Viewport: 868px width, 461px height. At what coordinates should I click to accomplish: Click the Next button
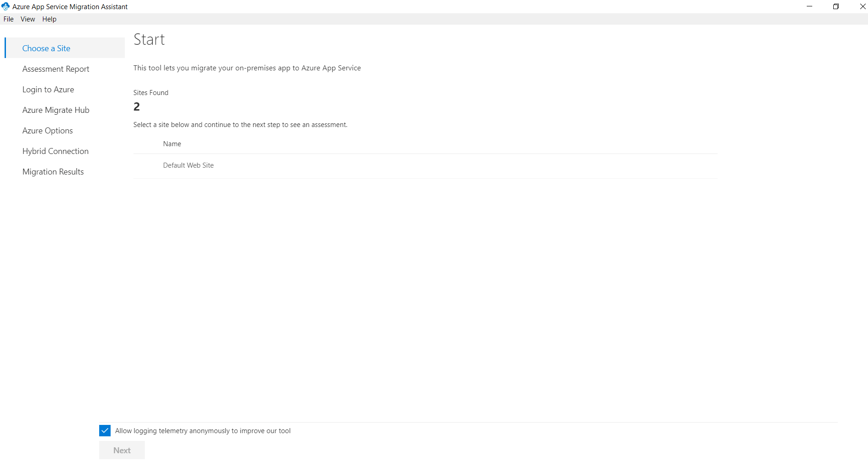[122, 450]
